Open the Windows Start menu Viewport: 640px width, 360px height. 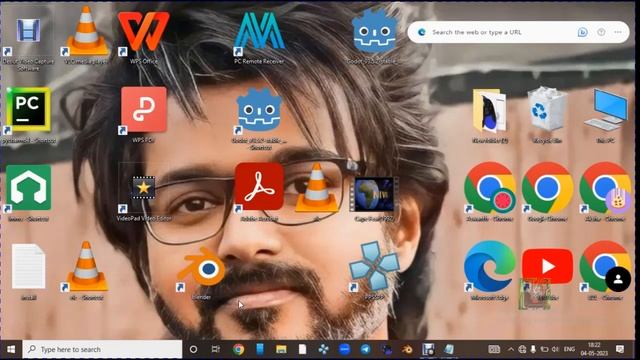(11, 349)
